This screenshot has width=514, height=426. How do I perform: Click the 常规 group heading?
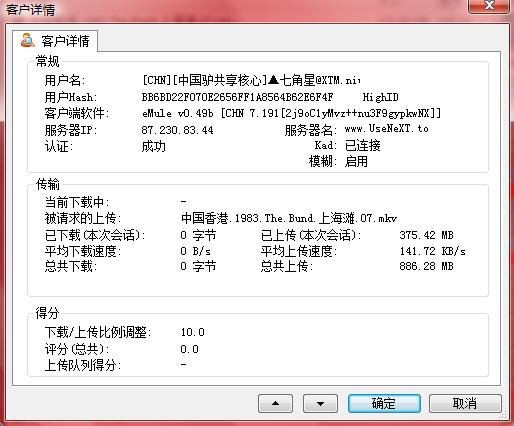tap(48, 61)
